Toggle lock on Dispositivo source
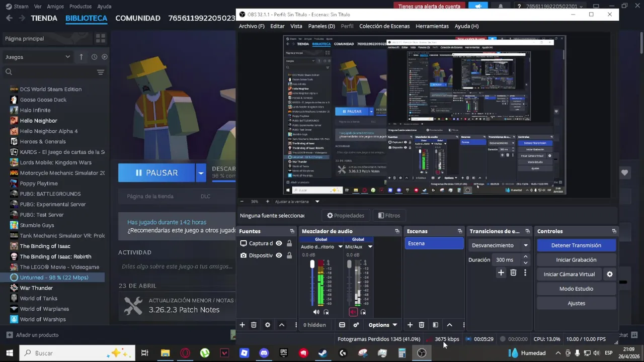Screen dimensions: 644x362 point(289,255)
